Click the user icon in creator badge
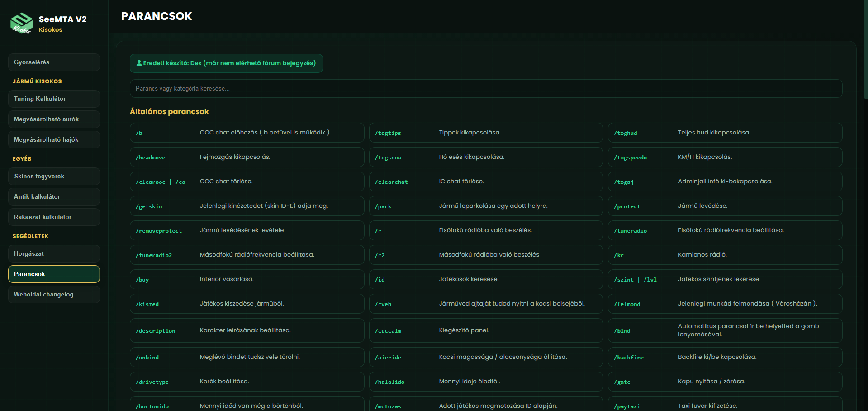 139,63
